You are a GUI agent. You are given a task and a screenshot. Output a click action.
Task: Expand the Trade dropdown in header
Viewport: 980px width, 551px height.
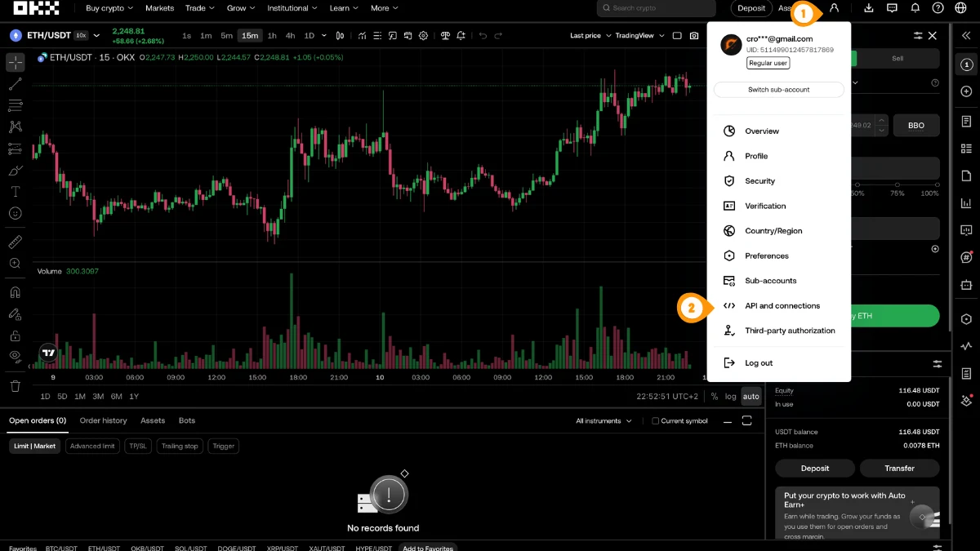(199, 8)
